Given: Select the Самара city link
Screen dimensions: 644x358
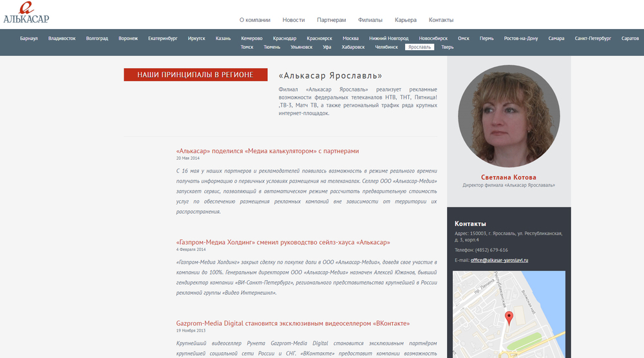Looking at the screenshot, I should coord(556,38).
